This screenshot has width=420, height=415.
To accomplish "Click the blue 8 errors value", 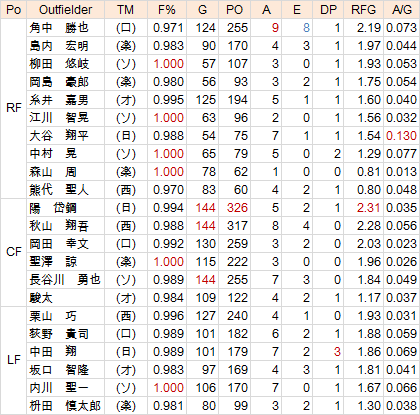I will [306, 28].
